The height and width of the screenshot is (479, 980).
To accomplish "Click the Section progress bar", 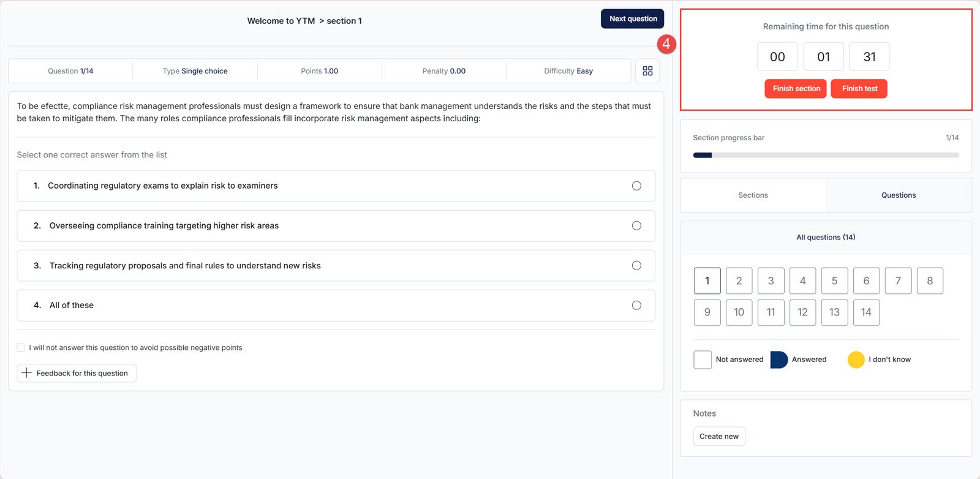I will tap(825, 156).
